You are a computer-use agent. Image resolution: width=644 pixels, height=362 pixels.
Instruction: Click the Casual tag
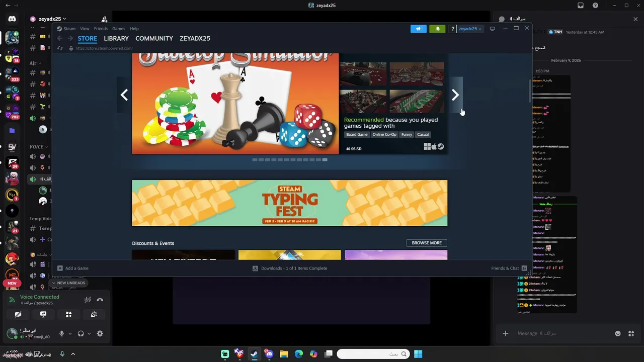423,134
